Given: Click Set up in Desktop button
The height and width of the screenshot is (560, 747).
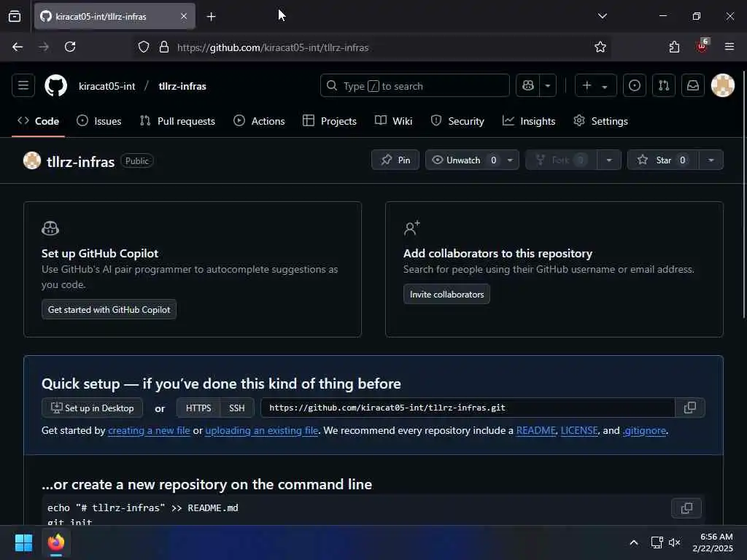Looking at the screenshot, I should point(92,408).
